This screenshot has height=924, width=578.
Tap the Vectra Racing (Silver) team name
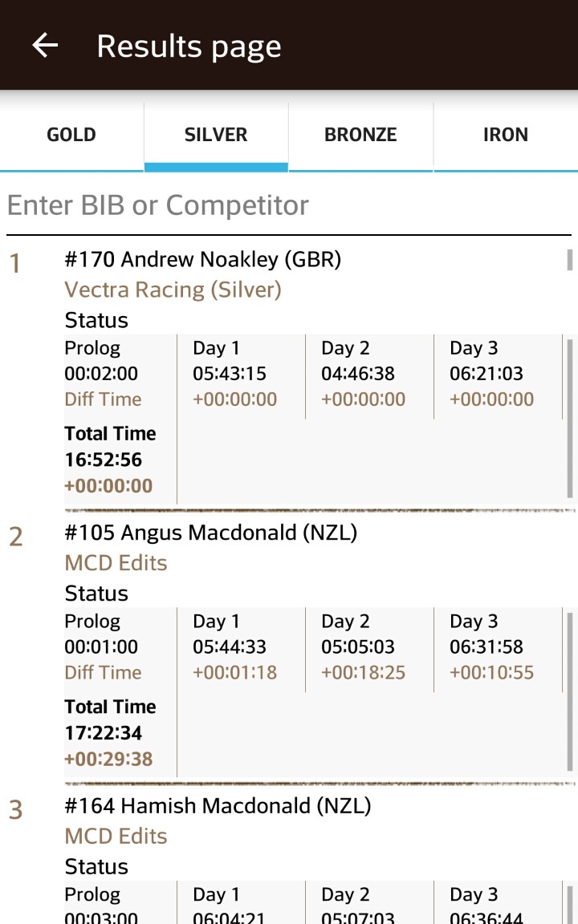pyautogui.click(x=173, y=290)
